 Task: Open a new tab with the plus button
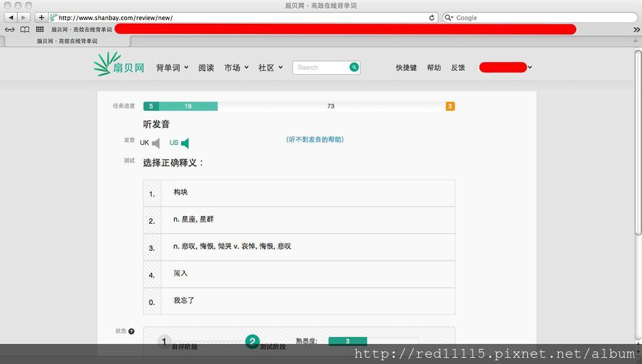(x=635, y=41)
